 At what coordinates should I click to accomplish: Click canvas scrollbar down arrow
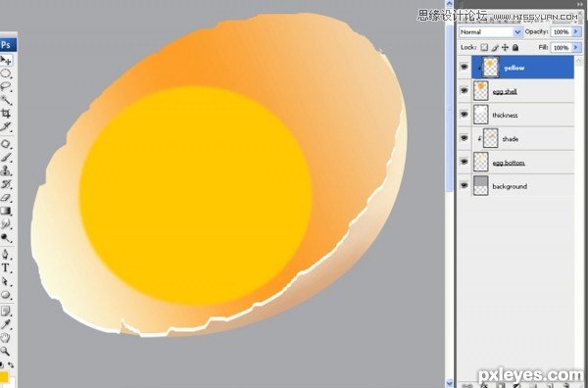point(450,383)
